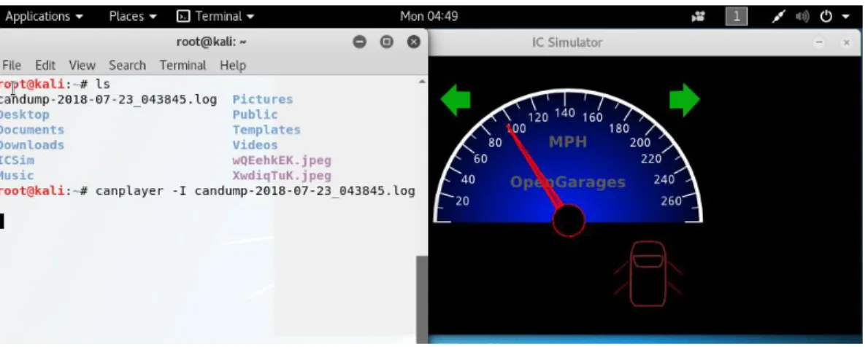Click the XwdiqTuK.jpeg filename
Screen dimensions: 868x347
(282, 176)
